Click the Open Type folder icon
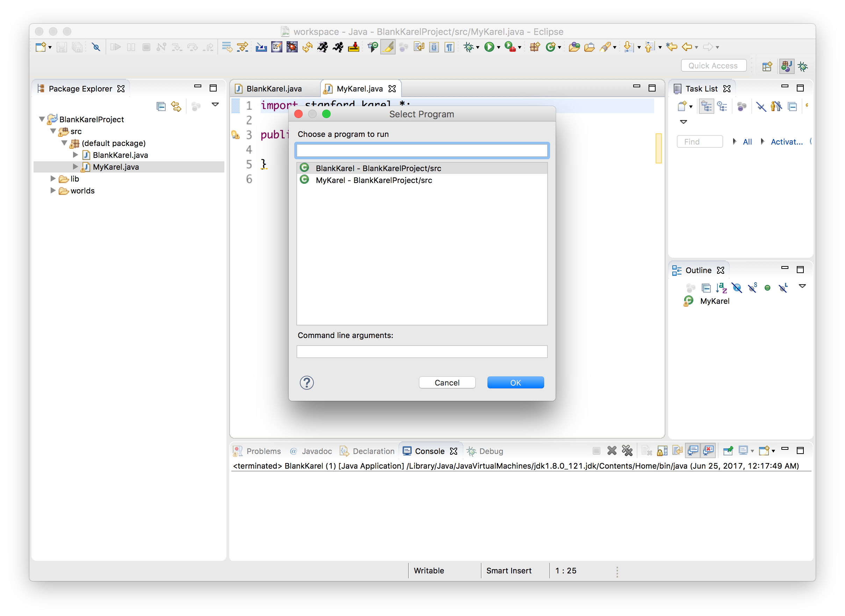This screenshot has height=616, width=845. click(574, 47)
